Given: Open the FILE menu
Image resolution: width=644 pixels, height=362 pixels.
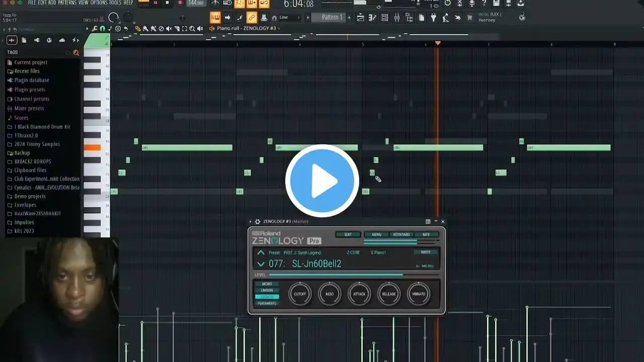Looking at the screenshot, I should 32,3.
